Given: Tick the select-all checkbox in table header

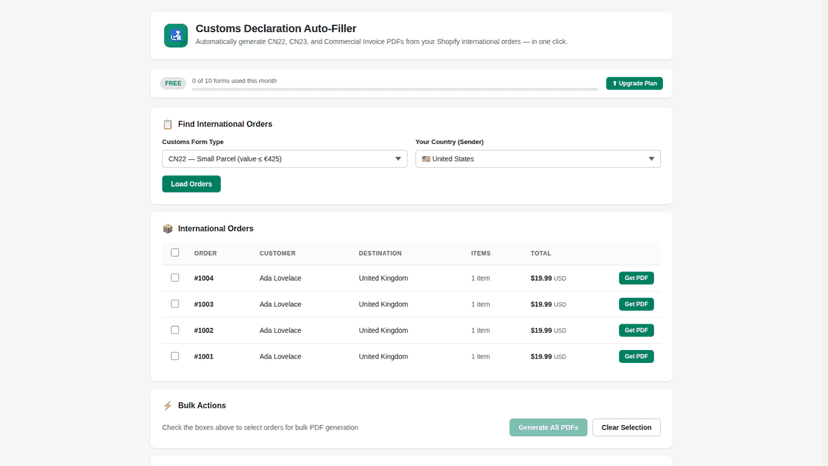Looking at the screenshot, I should (175, 253).
